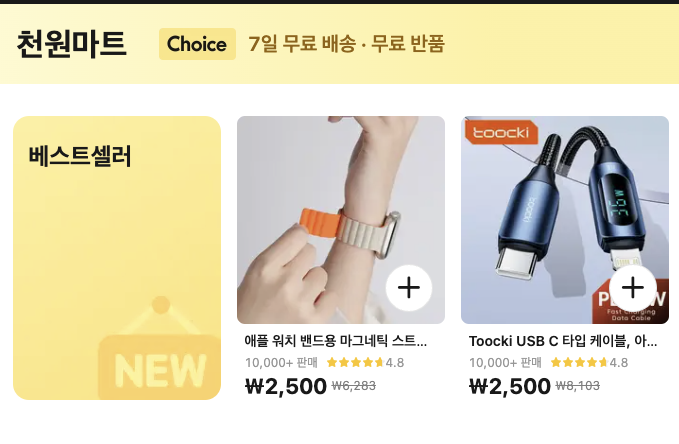679x444 pixels.
Task: Click the crossed-out ₩8,103 original price
Action: pyautogui.click(x=578, y=386)
